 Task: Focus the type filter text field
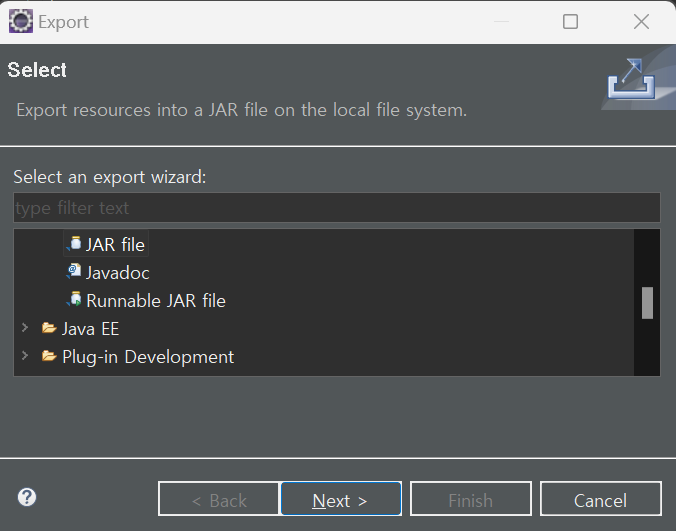pos(337,208)
